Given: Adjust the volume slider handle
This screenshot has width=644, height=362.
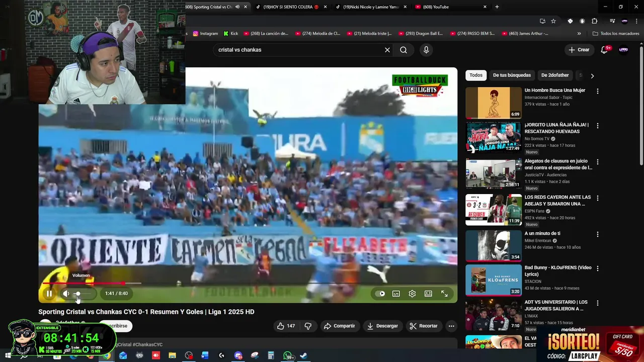Looking at the screenshot, I should 77,294.
